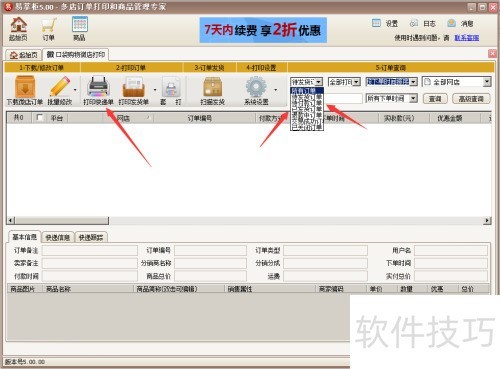Expand the order status dropdown
Viewport: 500px width, 369px height.
pyautogui.click(x=319, y=82)
